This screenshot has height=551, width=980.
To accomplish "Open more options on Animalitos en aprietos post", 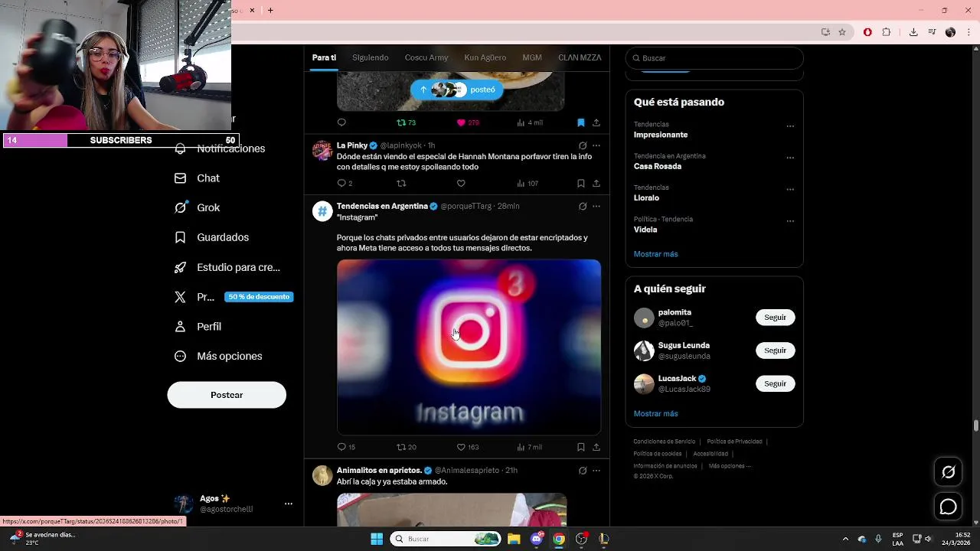I will coord(596,471).
